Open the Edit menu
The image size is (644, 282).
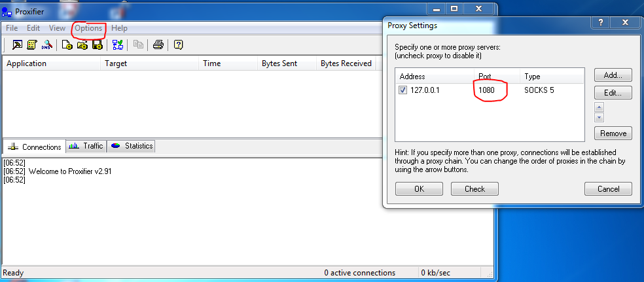pos(33,28)
